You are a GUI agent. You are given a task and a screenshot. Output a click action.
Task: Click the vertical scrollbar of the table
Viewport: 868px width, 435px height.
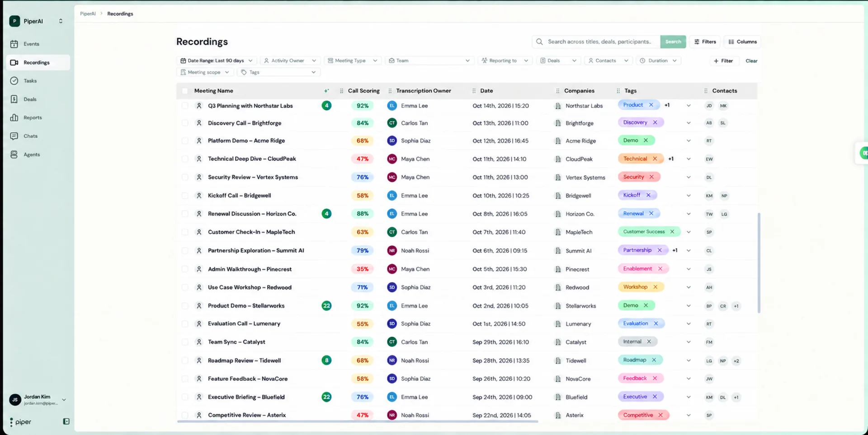click(759, 263)
